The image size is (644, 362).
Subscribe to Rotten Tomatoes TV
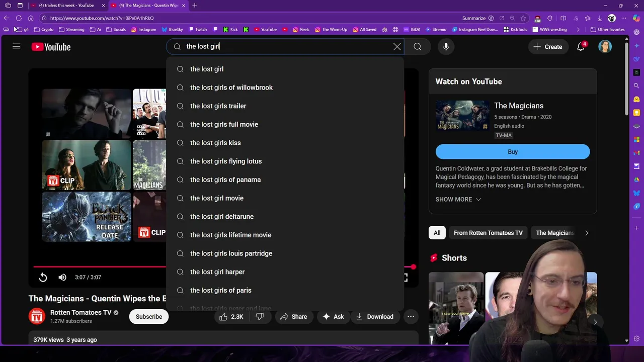click(x=149, y=316)
